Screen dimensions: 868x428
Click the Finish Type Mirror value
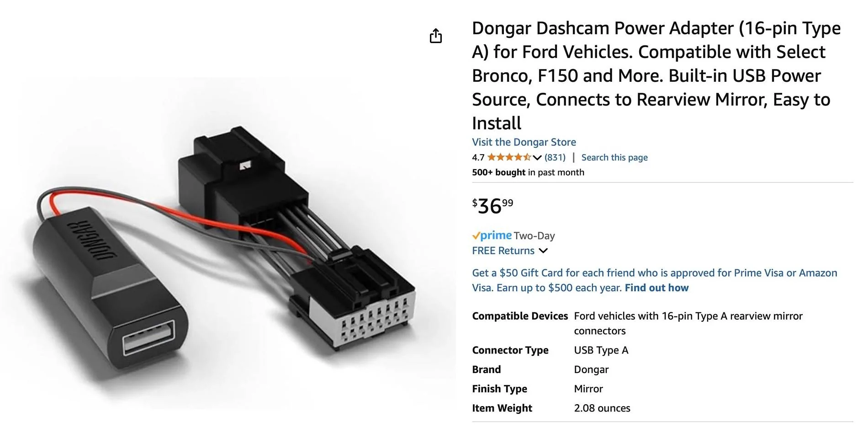(x=588, y=389)
